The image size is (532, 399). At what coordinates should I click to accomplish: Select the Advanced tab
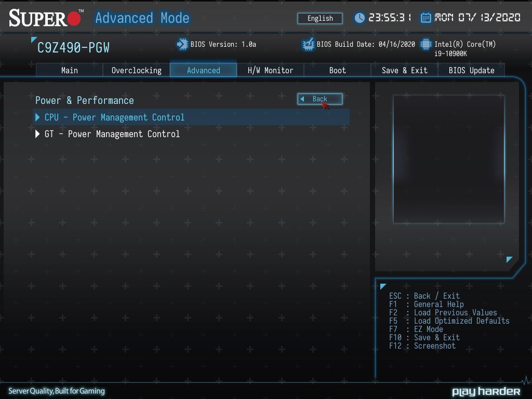tap(203, 70)
